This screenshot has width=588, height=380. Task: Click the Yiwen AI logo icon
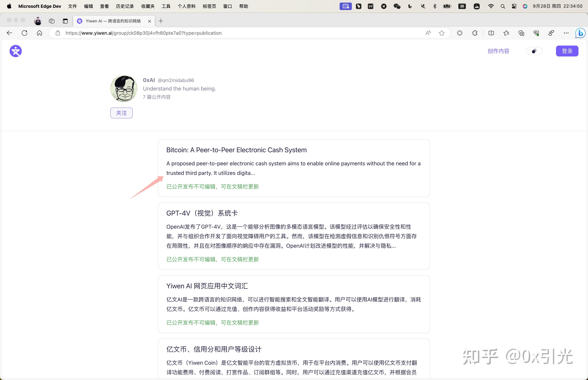point(15,51)
